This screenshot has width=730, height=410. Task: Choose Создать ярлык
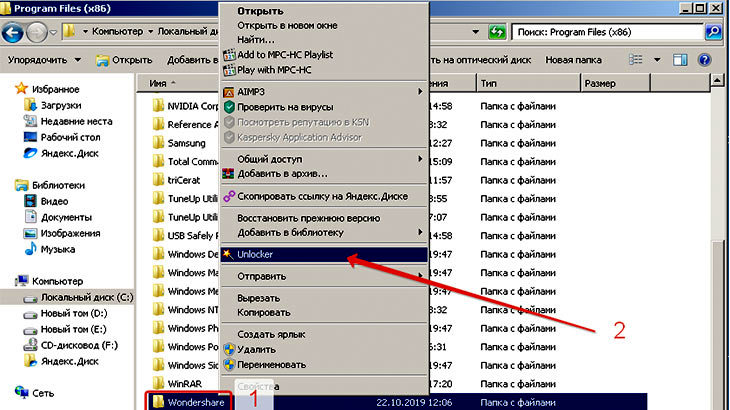324,334
